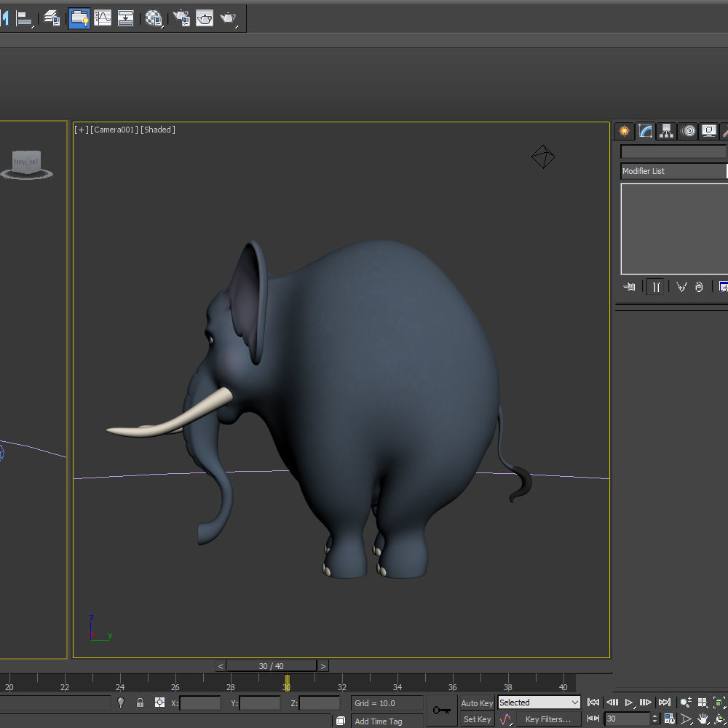Click the 30 / 40 time slider
The width and height of the screenshot is (728, 728).
tap(271, 666)
